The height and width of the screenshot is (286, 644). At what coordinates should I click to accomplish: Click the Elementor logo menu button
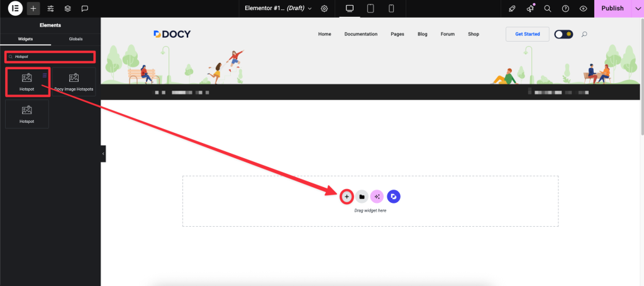16,9
